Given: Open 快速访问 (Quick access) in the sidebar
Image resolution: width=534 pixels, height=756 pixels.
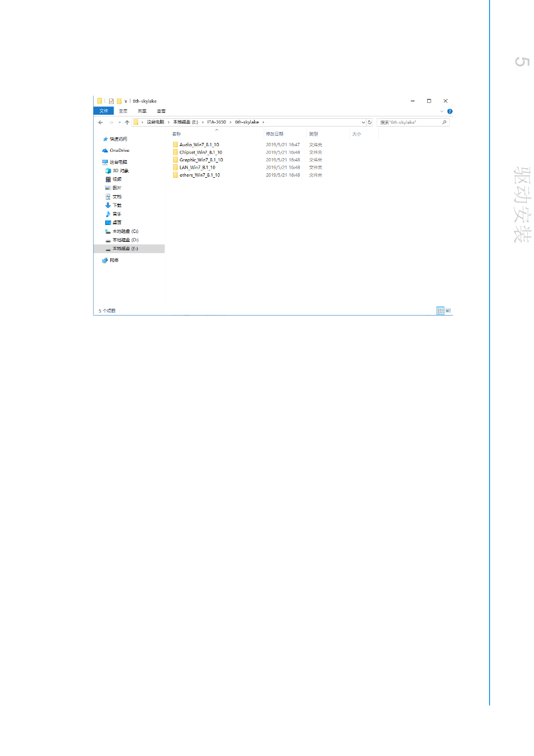Looking at the screenshot, I should (118, 139).
